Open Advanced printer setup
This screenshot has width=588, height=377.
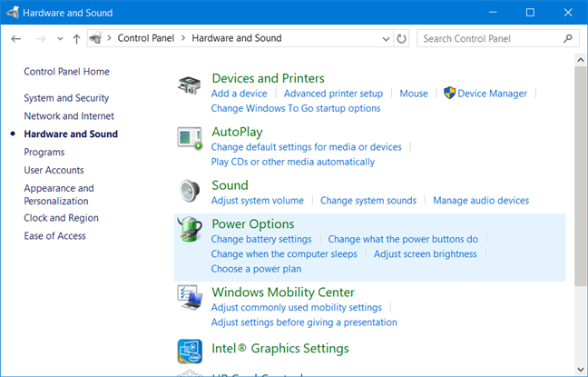pos(333,94)
